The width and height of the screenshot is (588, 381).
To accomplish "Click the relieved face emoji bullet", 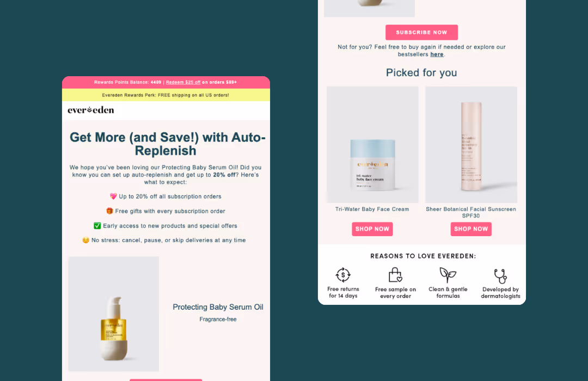I will coord(86,240).
